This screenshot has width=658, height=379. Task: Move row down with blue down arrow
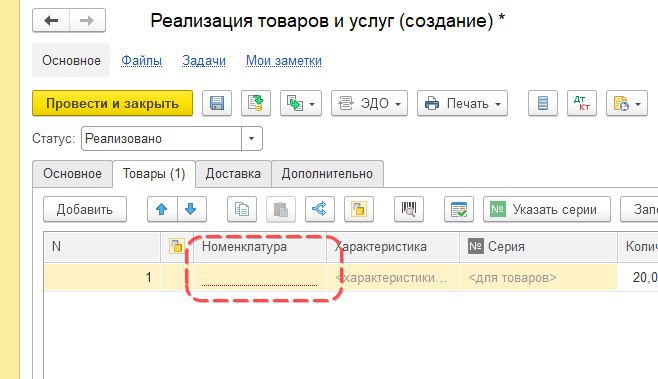(192, 209)
